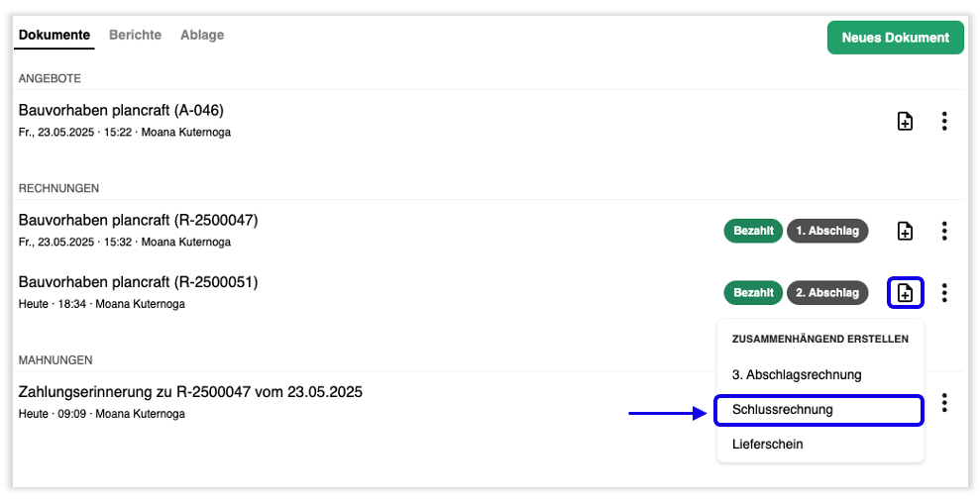Click highlighted document-plus icon for invoice R-2500051

[x=905, y=293]
